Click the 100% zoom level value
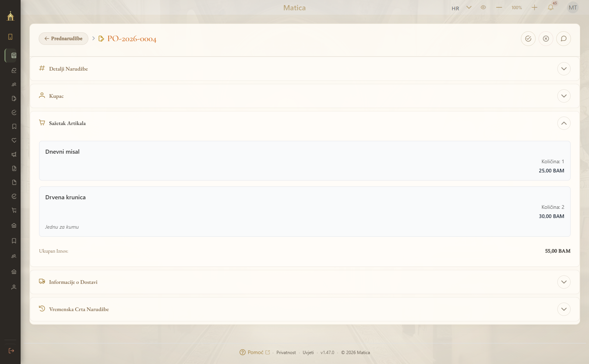The image size is (589, 364). coord(517,8)
